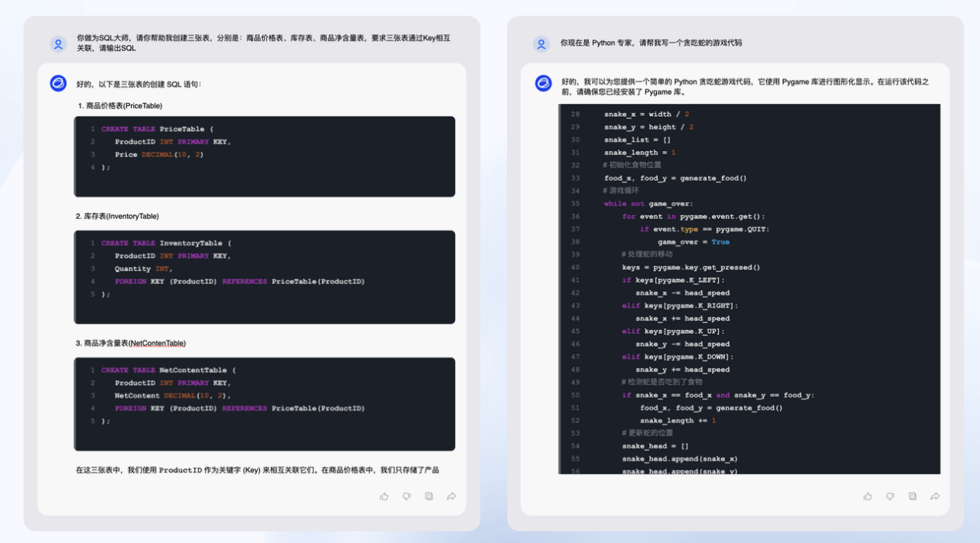Like the SQL tables answer with thumbs up
The image size is (980, 543).
(x=384, y=497)
